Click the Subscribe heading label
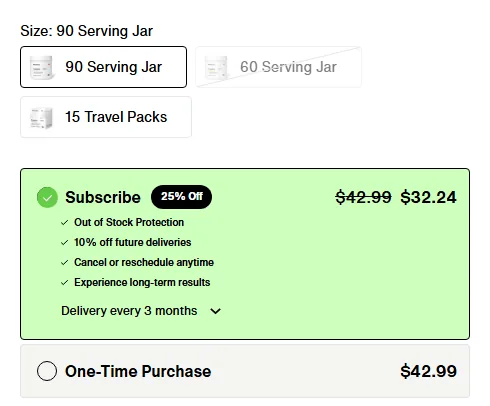The height and width of the screenshot is (406, 490). (x=103, y=197)
